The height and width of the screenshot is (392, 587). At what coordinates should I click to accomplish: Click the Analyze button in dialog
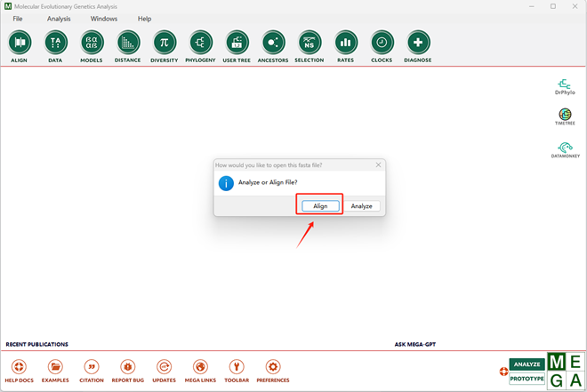[x=362, y=206]
